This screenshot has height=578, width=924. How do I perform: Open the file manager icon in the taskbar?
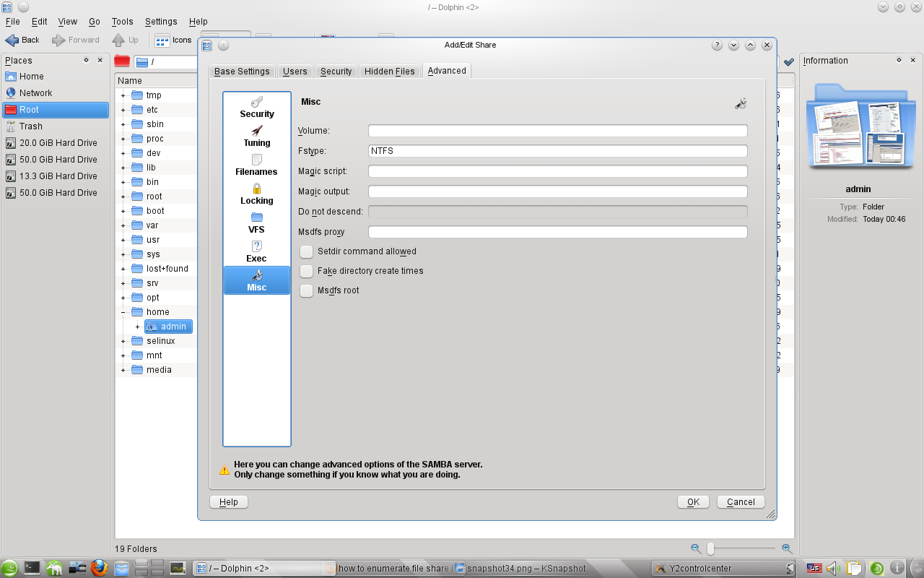(121, 568)
